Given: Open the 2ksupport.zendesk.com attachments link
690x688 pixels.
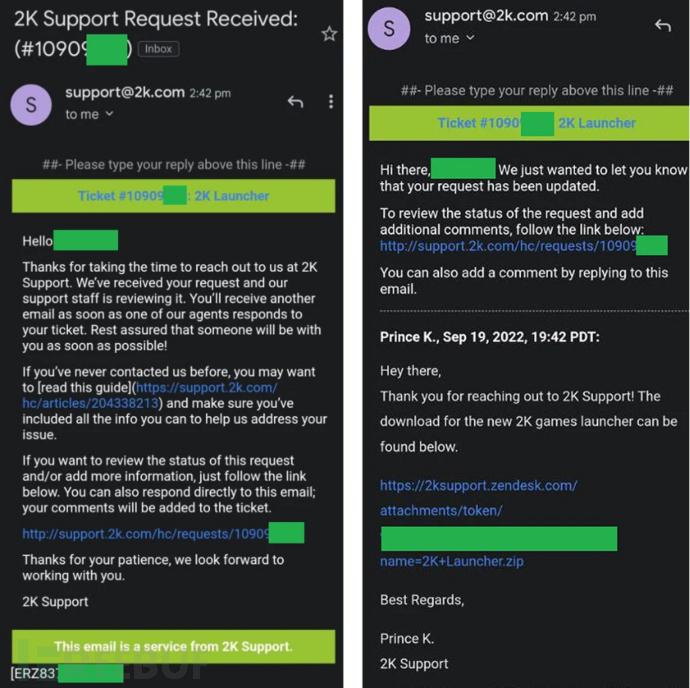Looking at the screenshot, I should tap(478, 486).
